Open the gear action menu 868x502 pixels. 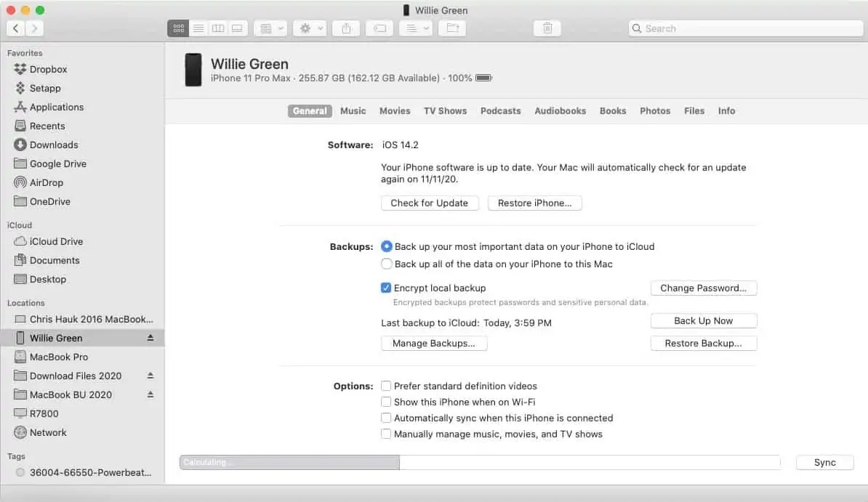tap(310, 28)
